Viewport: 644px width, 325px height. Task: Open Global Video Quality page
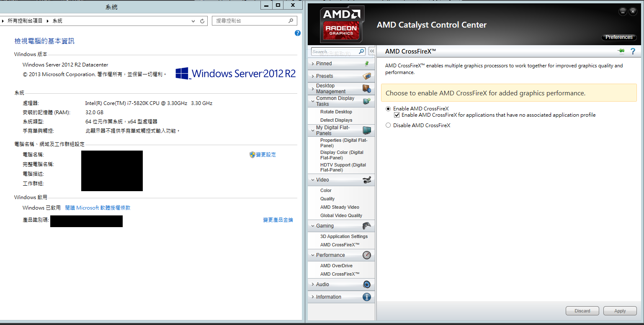[341, 215]
